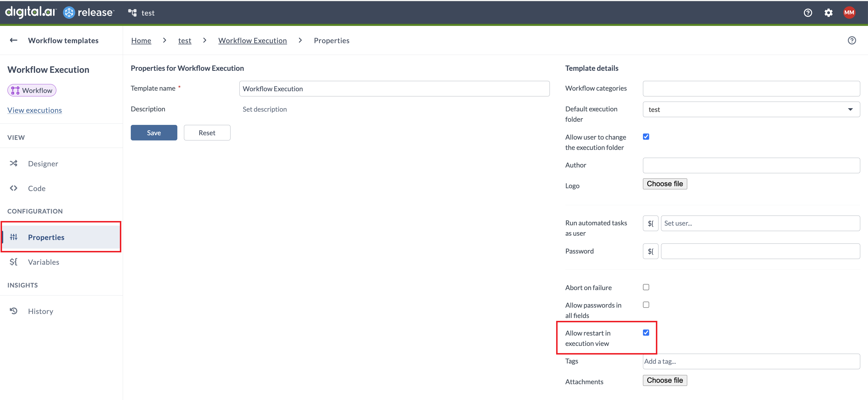Save the template properties

tap(154, 132)
